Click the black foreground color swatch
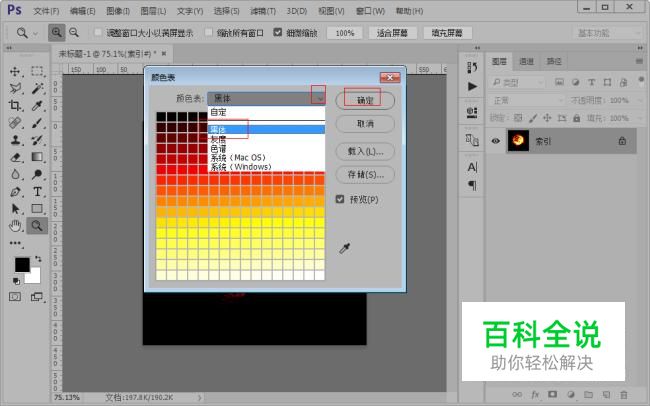Viewport: 650px width, 406px height. pyautogui.click(x=22, y=265)
